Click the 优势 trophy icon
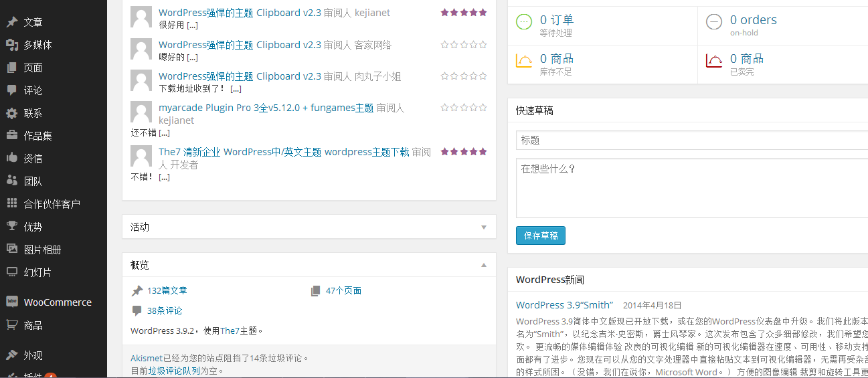Image resolution: width=868 pixels, height=378 pixels. point(11,227)
